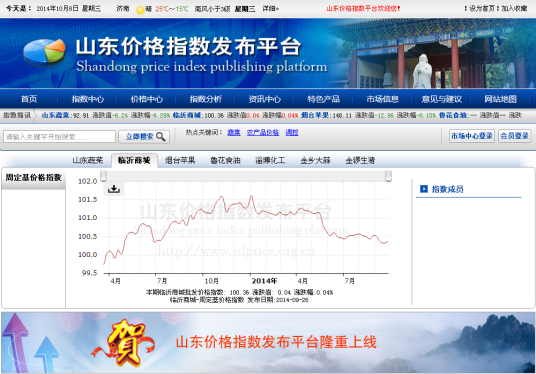Click the sunny weather icon
536x374 pixels.
point(140,10)
